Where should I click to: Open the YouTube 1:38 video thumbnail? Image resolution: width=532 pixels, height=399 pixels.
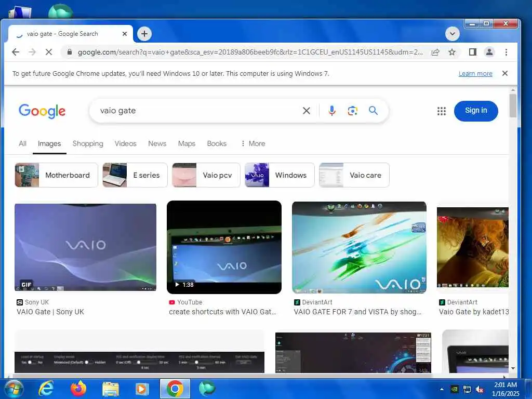point(224,247)
